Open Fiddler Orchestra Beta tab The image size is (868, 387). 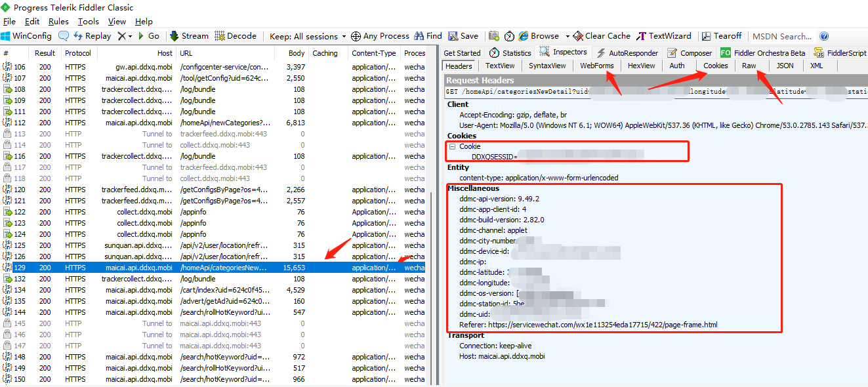click(x=763, y=53)
